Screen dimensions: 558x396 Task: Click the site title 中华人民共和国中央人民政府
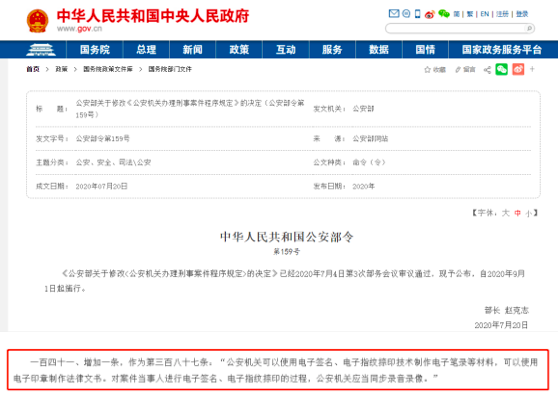153,16
